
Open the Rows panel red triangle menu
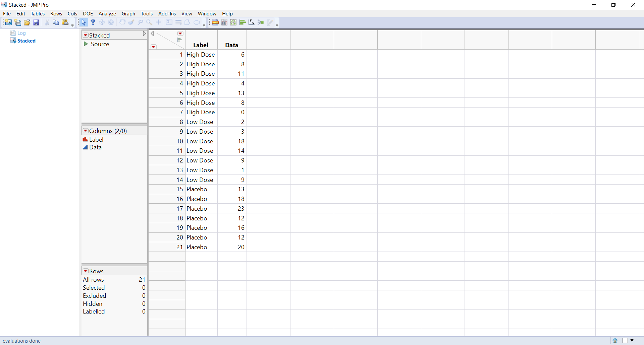[86, 271]
